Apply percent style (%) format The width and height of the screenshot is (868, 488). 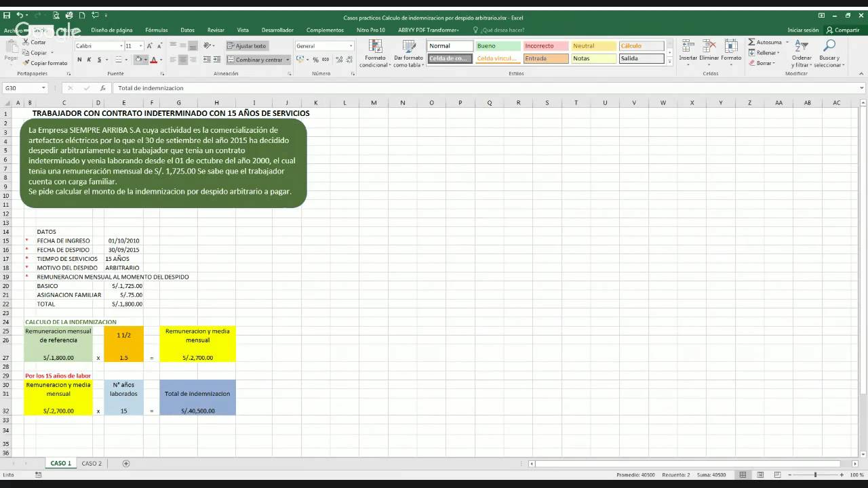click(x=315, y=60)
